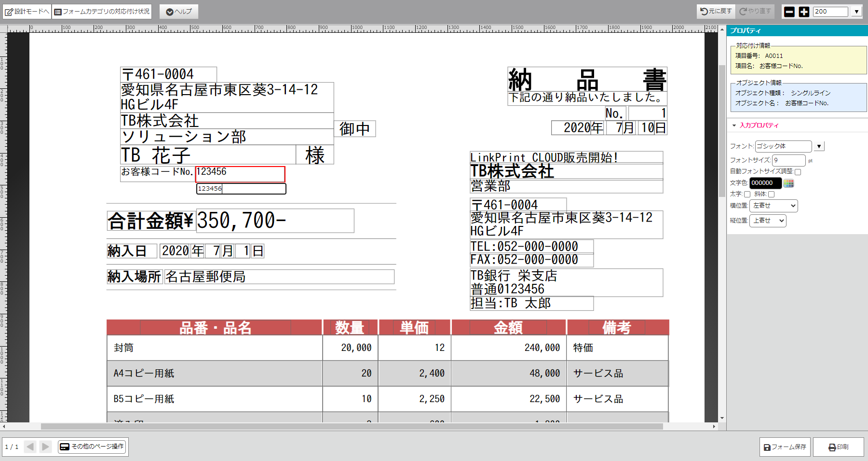Redo action with やり直す

755,11
